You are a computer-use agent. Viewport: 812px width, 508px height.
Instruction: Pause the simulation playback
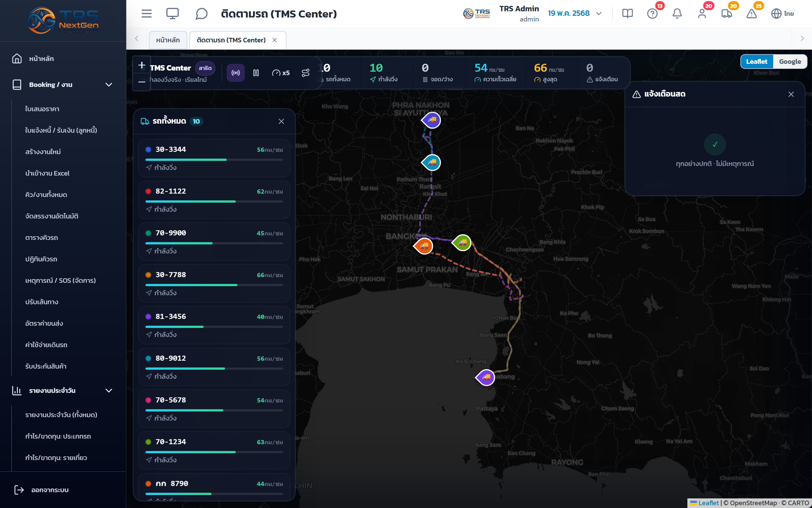tap(256, 73)
